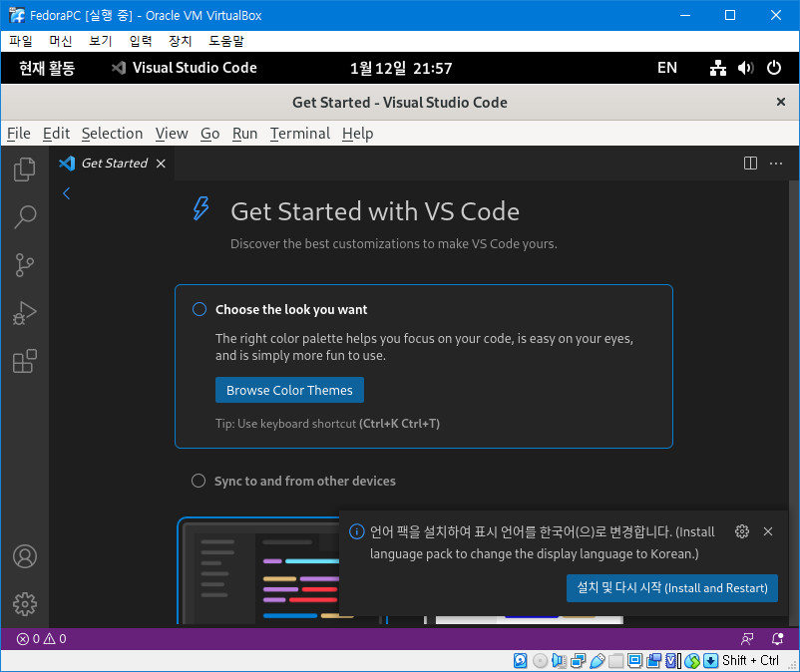Open VirtualBox 보기 menu
The width and height of the screenshot is (800, 672).
[x=101, y=41]
